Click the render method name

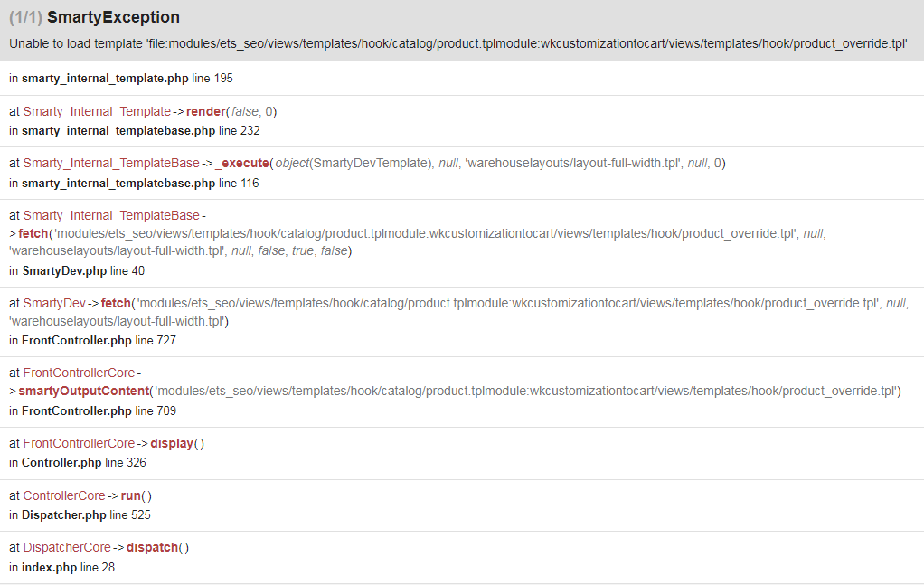click(x=205, y=111)
